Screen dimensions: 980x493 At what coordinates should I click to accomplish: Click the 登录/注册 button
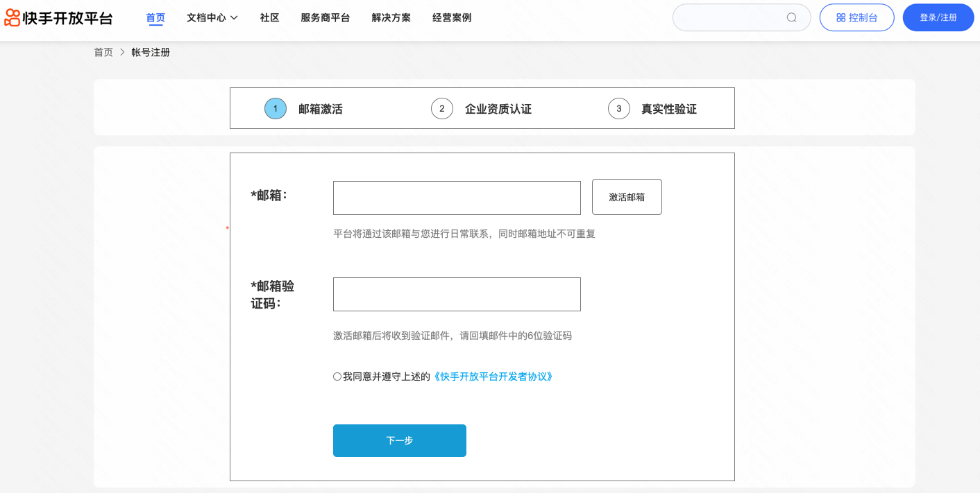[938, 17]
